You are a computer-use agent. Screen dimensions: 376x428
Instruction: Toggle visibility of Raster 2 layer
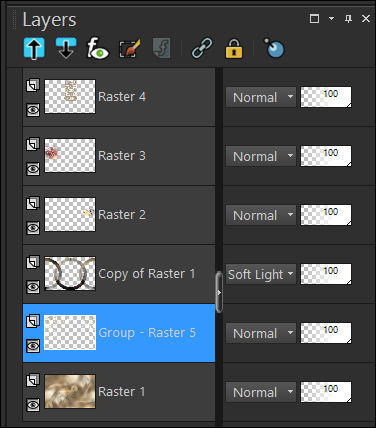[x=33, y=228]
